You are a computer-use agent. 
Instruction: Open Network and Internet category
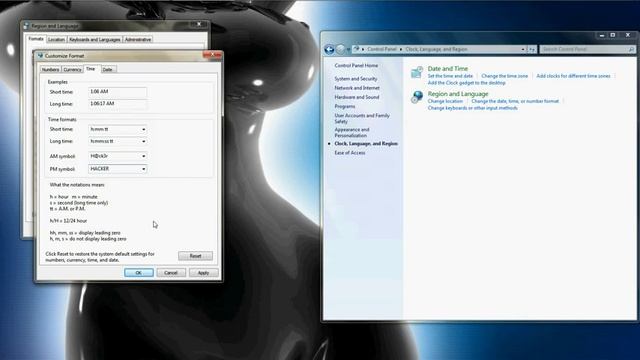(357, 88)
